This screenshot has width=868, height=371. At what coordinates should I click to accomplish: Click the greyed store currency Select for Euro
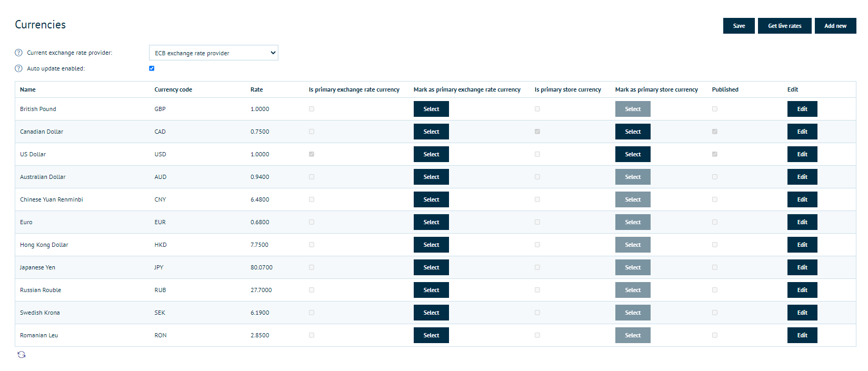[x=633, y=222]
